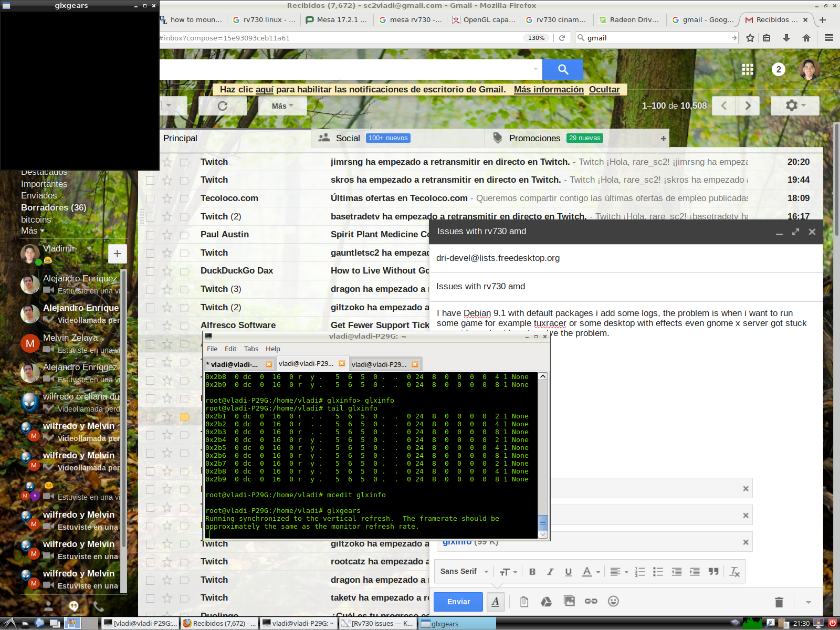This screenshot has height=630, width=840.
Task: Mark the DuckDuckGo Dax email as important
Action: click(x=185, y=271)
